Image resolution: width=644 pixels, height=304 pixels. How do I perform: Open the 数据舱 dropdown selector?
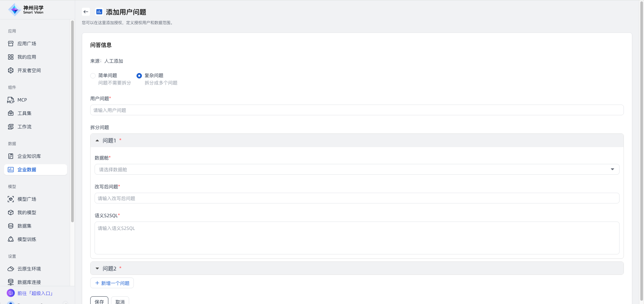pyautogui.click(x=357, y=170)
